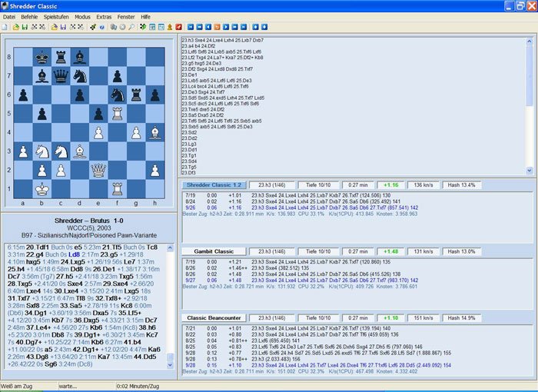Click the new game blank page icon
Viewport: 538px width, 392px height.
5,27
